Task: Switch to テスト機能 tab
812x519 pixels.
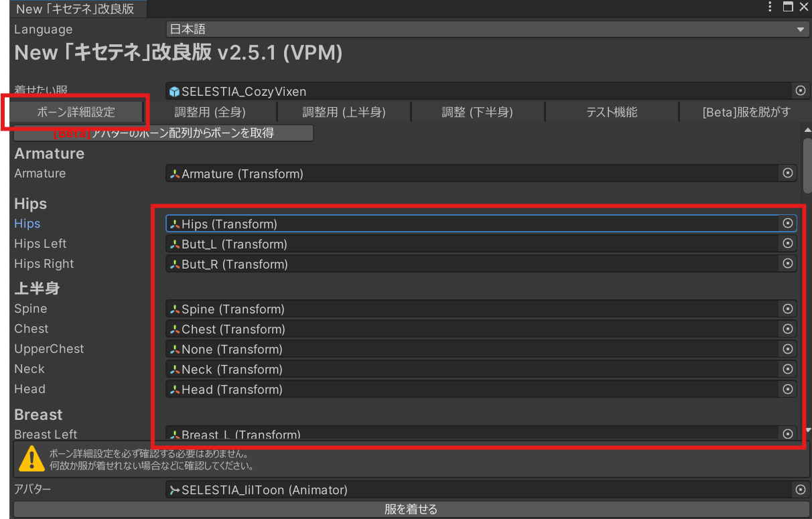Action: tap(612, 112)
